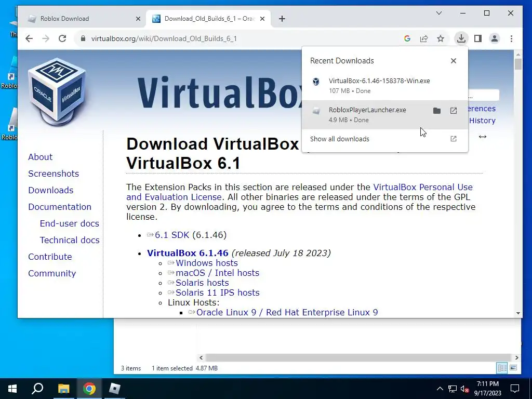
Task: Click File Explorer's right scroll arrow
Action: click(x=516, y=357)
